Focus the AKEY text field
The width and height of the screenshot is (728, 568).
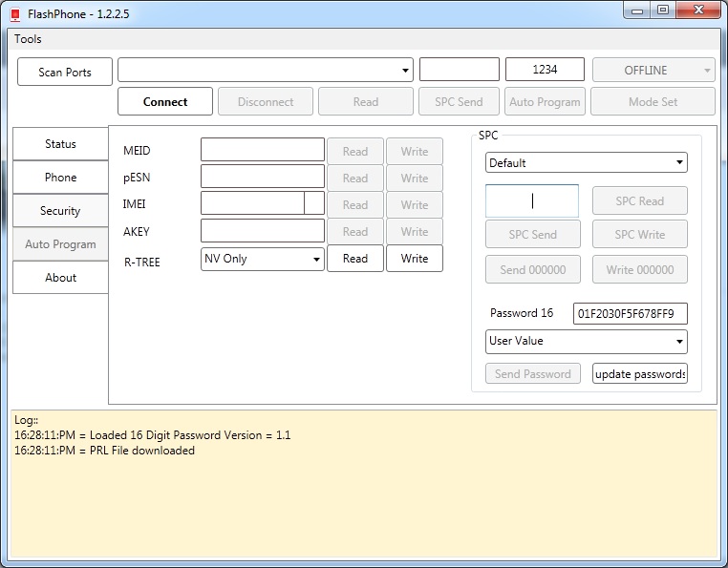click(263, 231)
